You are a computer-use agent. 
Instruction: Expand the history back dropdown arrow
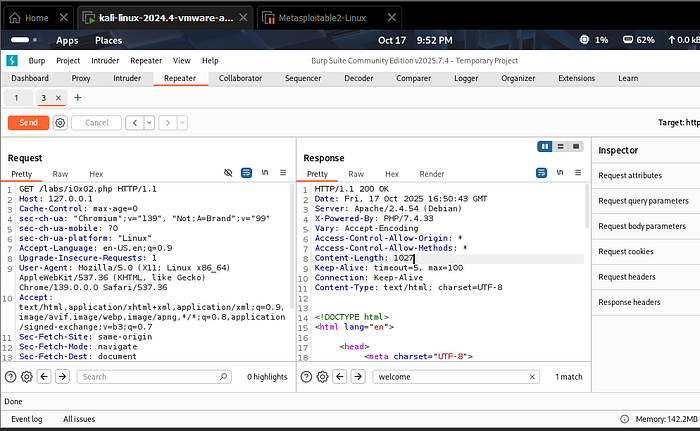point(149,123)
